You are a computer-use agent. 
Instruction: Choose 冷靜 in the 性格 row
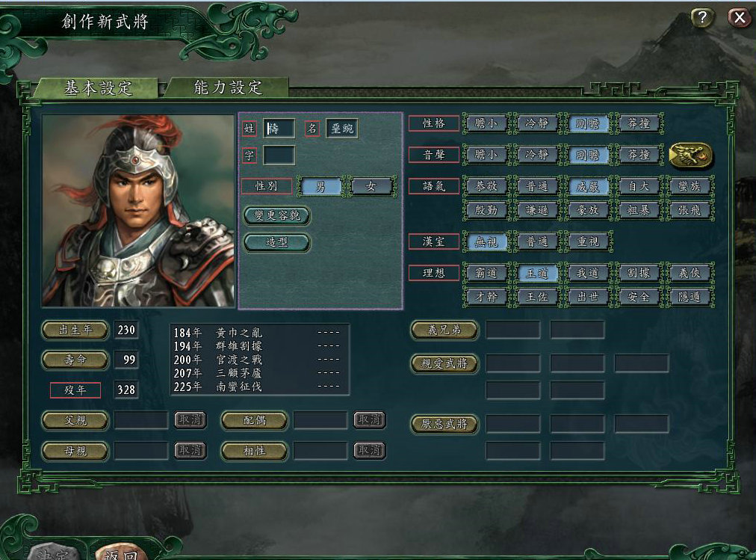click(536, 123)
